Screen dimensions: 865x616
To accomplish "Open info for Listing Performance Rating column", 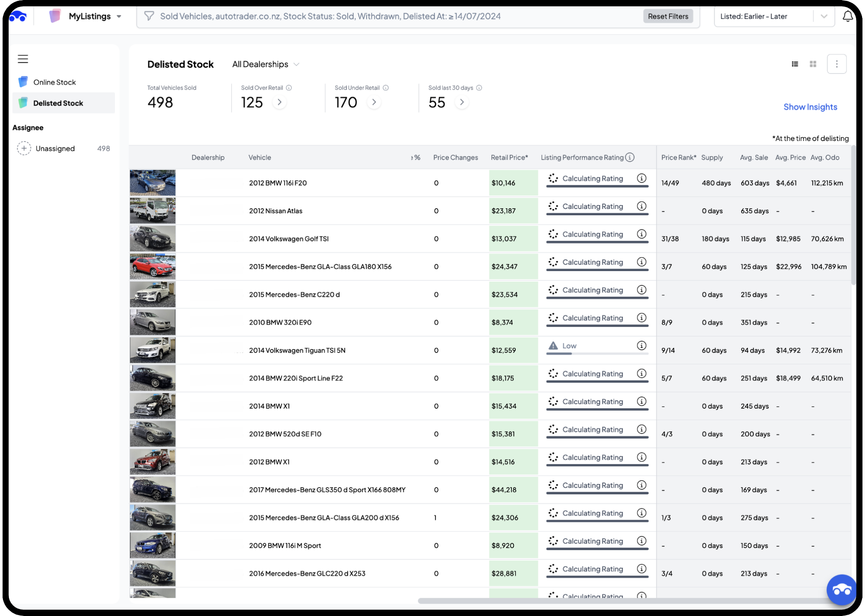I will coord(630,157).
